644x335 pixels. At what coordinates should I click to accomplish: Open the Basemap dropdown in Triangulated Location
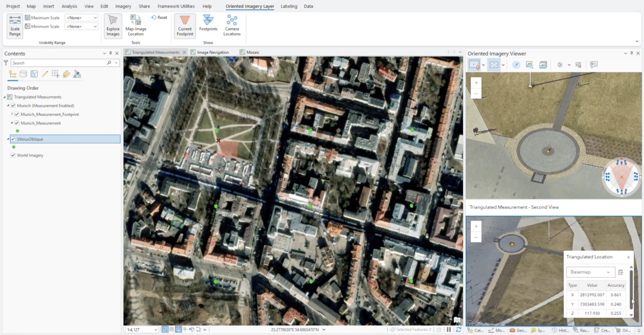click(590, 272)
